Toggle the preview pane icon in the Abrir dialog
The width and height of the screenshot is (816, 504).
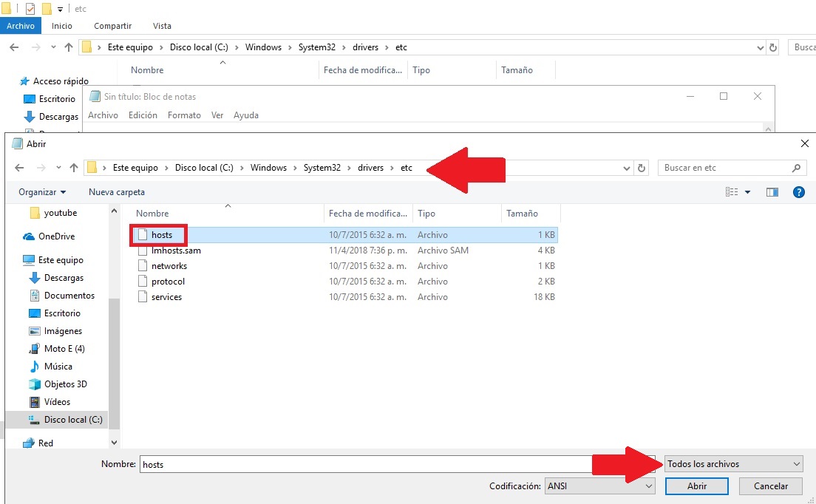click(772, 192)
